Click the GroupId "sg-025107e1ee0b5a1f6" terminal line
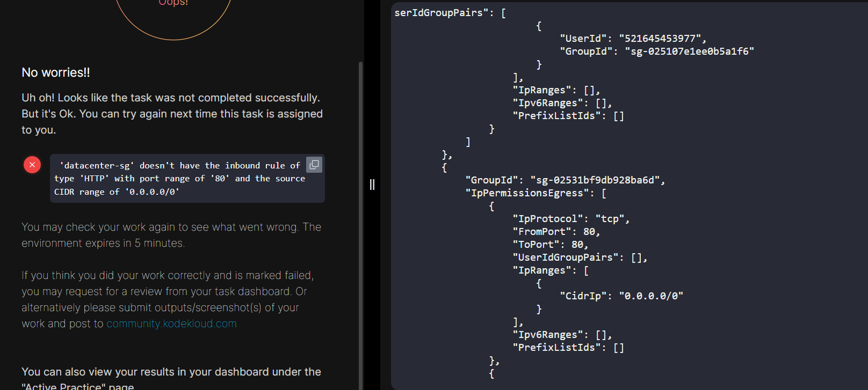The width and height of the screenshot is (868, 390). pos(656,51)
